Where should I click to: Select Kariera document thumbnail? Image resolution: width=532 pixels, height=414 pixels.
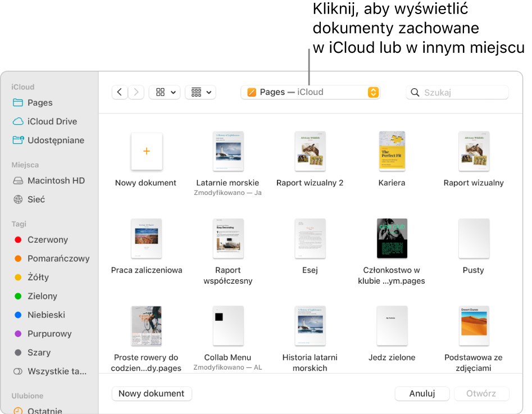(x=392, y=151)
